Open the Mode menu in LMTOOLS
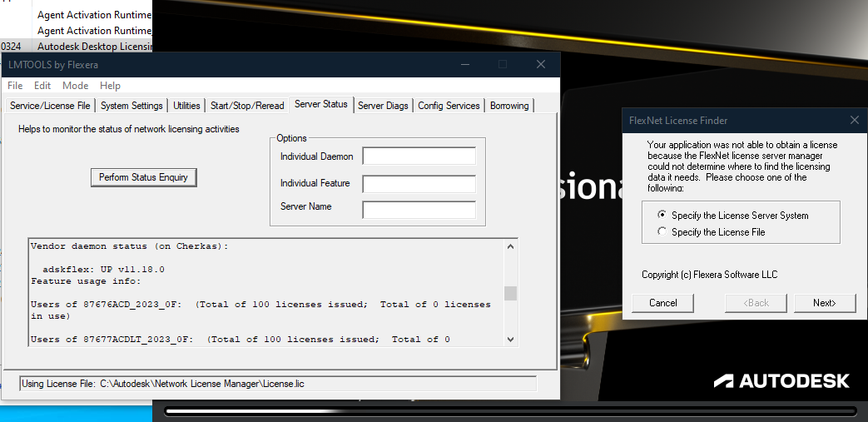The width and height of the screenshot is (868, 422). coord(75,85)
